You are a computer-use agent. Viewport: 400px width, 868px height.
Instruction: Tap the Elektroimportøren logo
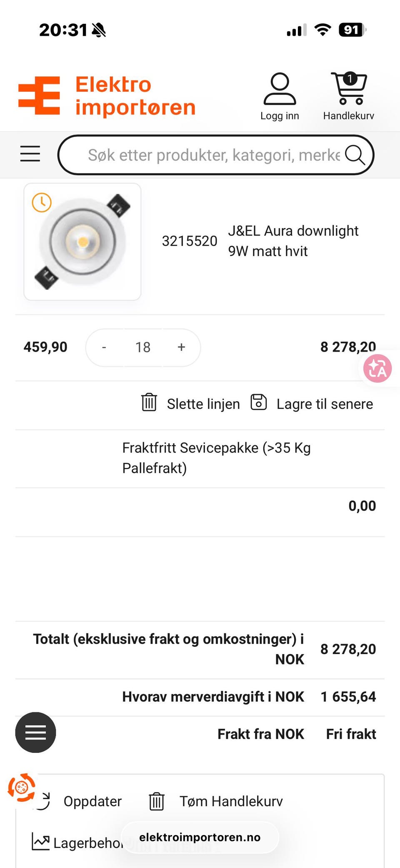pyautogui.click(x=107, y=96)
